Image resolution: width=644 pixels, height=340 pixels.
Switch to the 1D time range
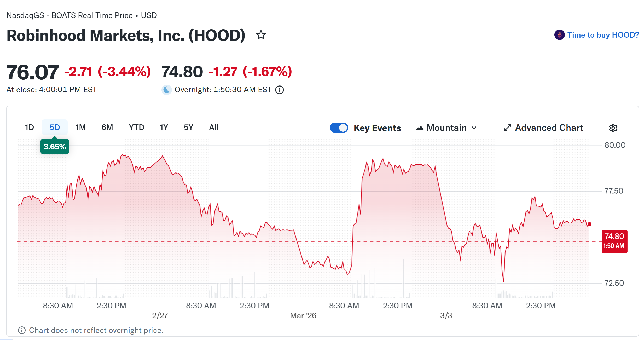[29, 127]
